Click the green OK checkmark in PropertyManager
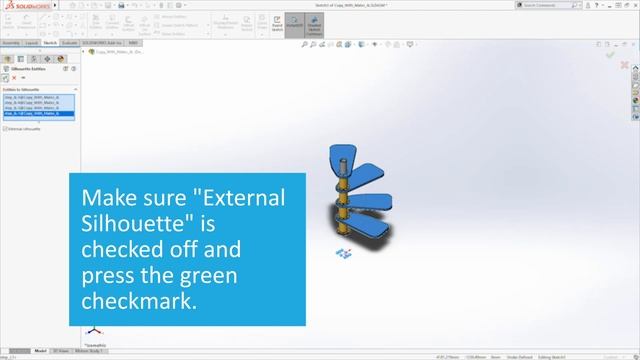640x360 pixels. [x=5, y=78]
